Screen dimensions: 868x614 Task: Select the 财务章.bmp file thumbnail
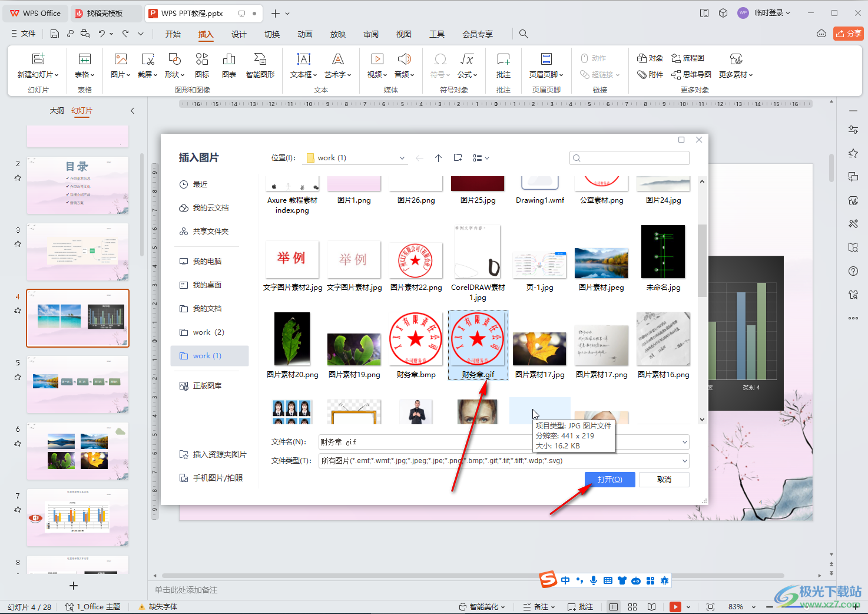click(416, 339)
